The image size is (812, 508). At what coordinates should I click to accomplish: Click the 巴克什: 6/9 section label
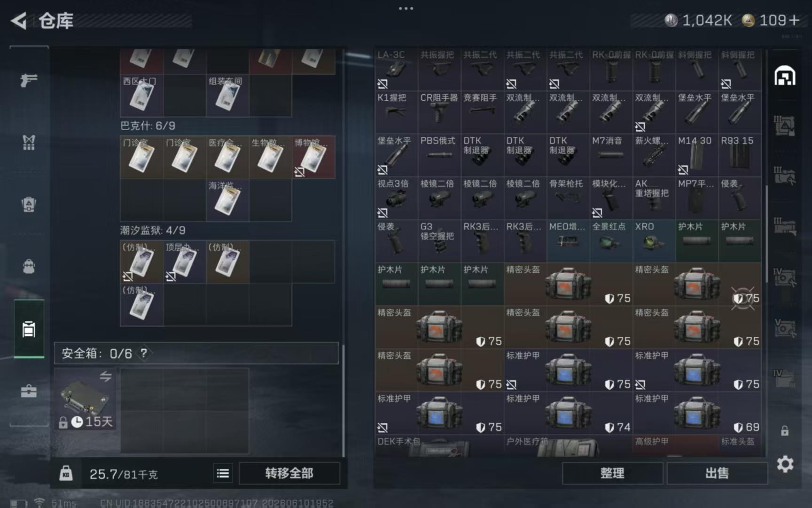(x=148, y=126)
